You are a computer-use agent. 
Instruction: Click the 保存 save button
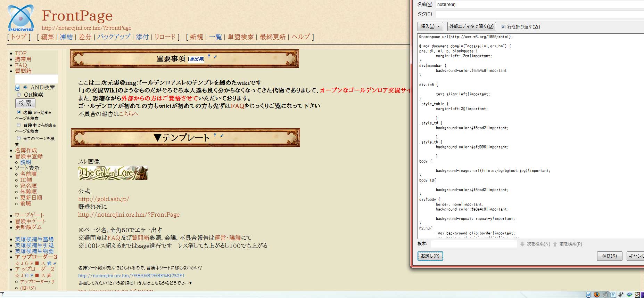(x=609, y=256)
